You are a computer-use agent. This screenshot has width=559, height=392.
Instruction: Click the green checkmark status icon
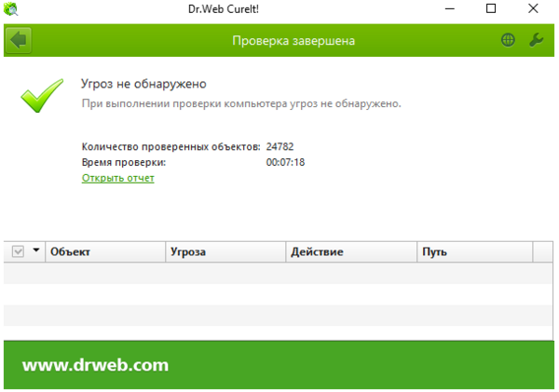pyautogui.click(x=42, y=96)
